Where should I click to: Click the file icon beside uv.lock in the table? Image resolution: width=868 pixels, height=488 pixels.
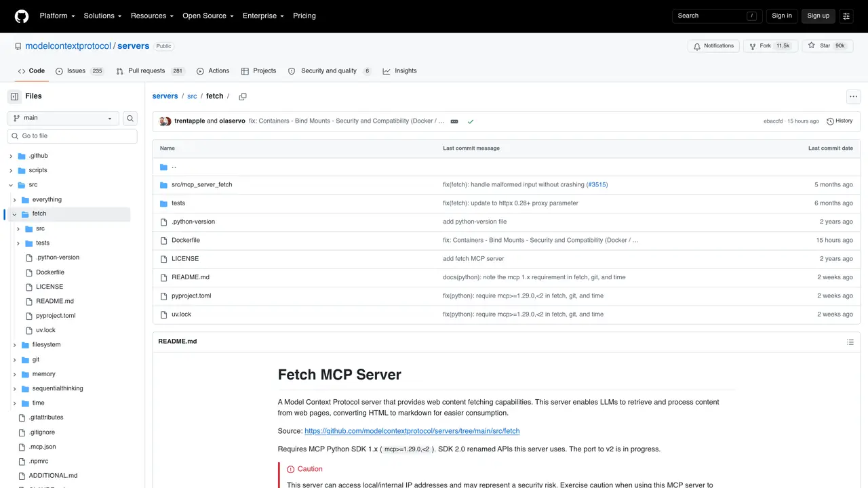(163, 314)
